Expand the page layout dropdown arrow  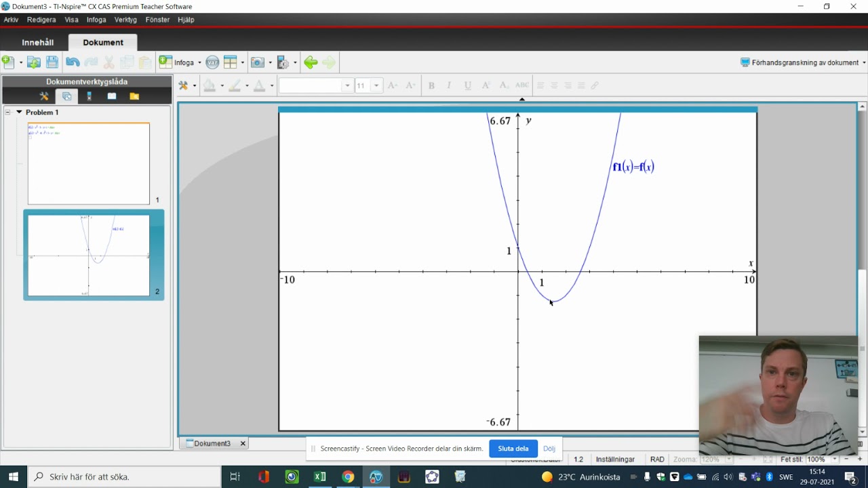pyautogui.click(x=242, y=63)
